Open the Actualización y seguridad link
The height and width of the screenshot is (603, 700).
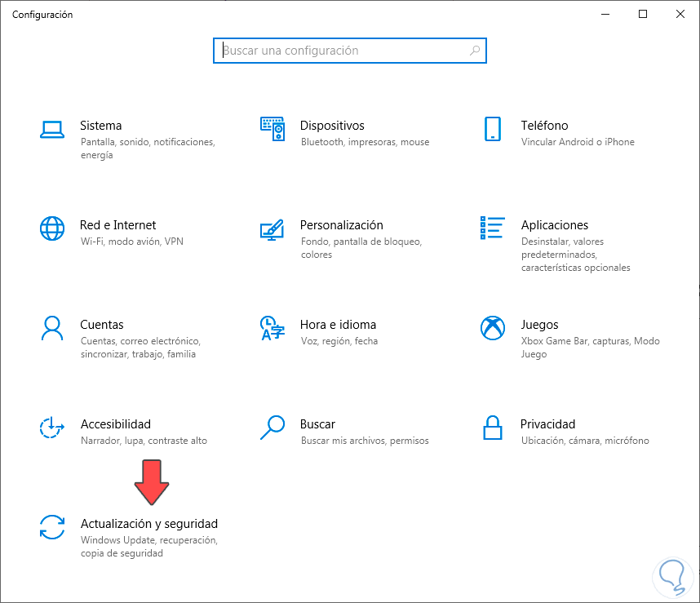(x=149, y=524)
